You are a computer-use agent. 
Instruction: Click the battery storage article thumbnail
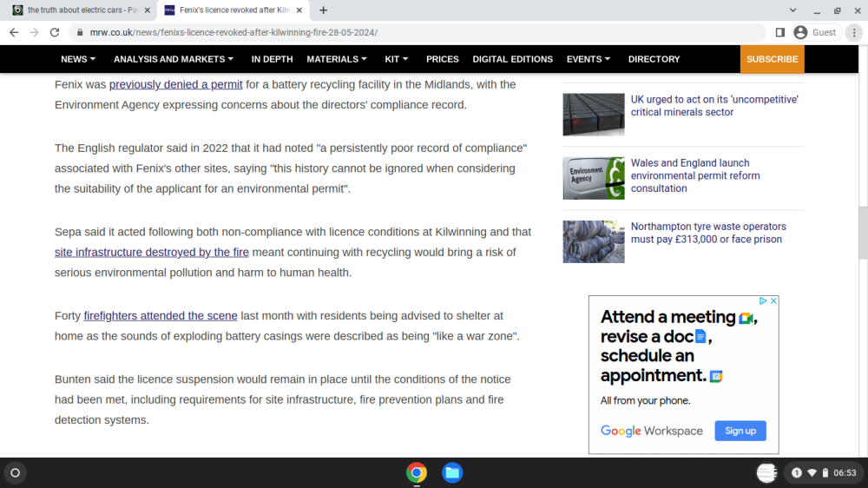pos(594,115)
